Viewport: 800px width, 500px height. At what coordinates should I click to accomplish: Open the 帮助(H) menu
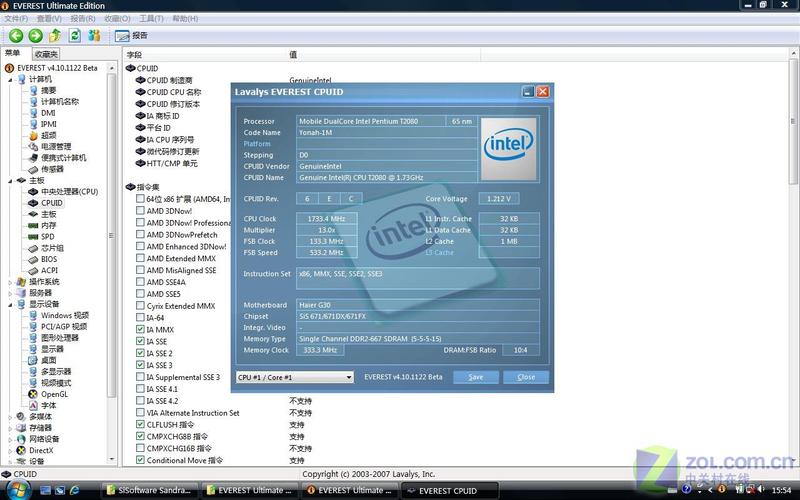pyautogui.click(x=185, y=18)
